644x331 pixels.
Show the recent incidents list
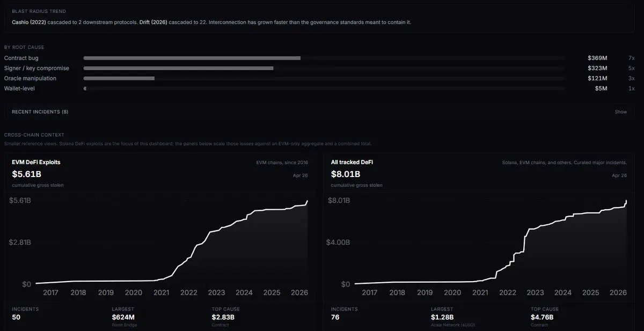pyautogui.click(x=620, y=112)
